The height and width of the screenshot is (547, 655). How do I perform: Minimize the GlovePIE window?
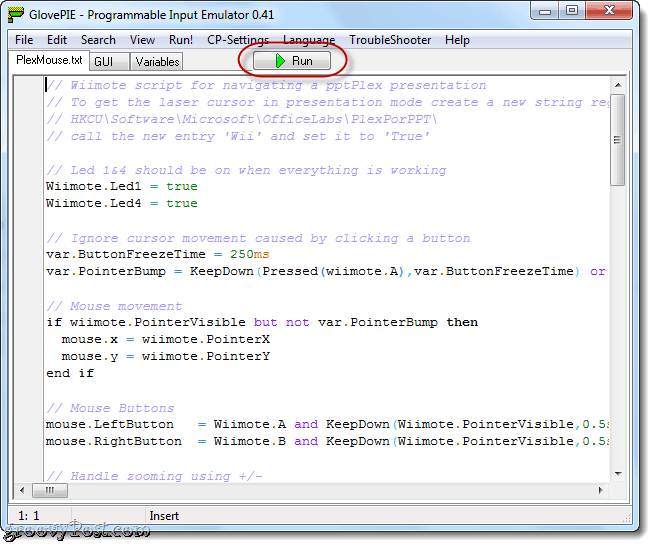(x=545, y=12)
